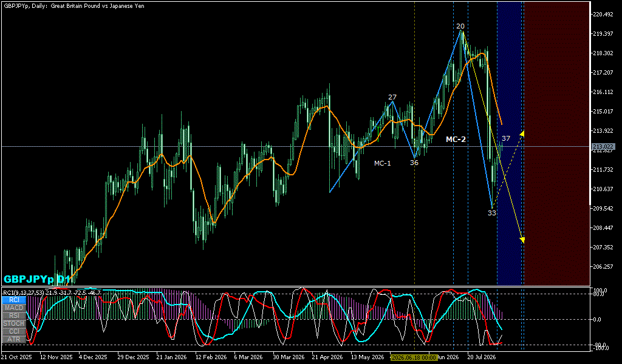Click the 6 Mar 2026 date label

[248, 357]
